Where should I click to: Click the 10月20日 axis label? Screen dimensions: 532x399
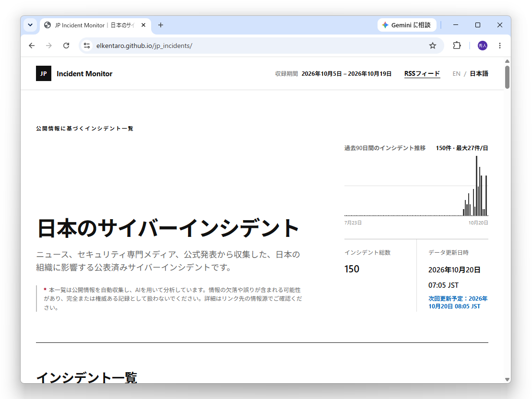478,223
